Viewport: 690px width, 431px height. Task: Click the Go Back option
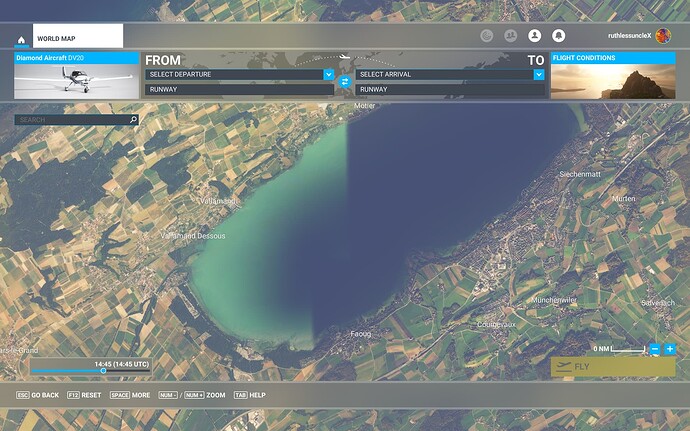pos(38,395)
